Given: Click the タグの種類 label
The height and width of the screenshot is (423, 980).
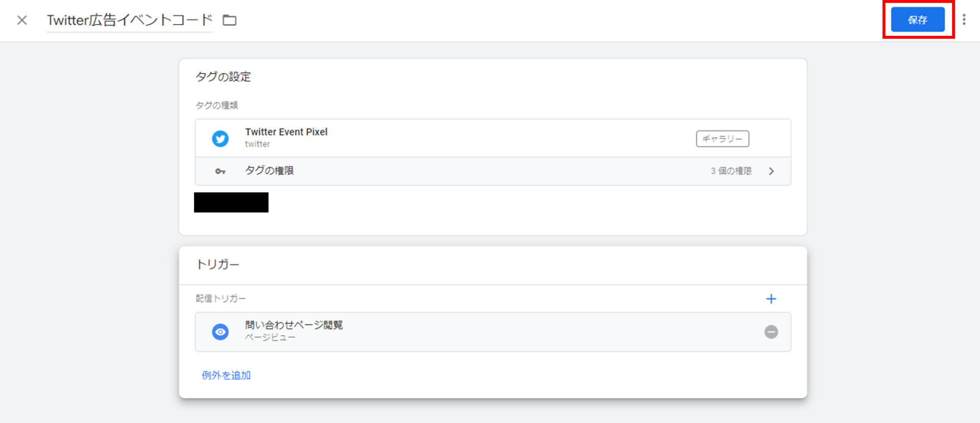Looking at the screenshot, I should click(x=216, y=106).
